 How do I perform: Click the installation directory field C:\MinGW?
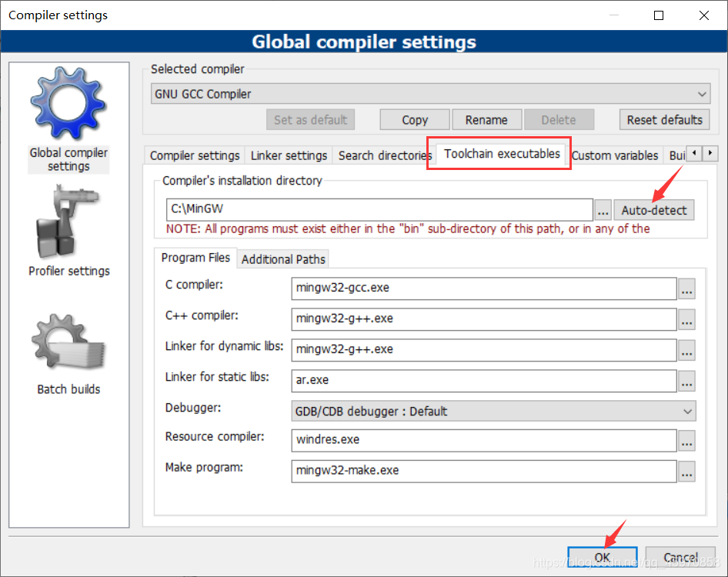pyautogui.click(x=379, y=210)
